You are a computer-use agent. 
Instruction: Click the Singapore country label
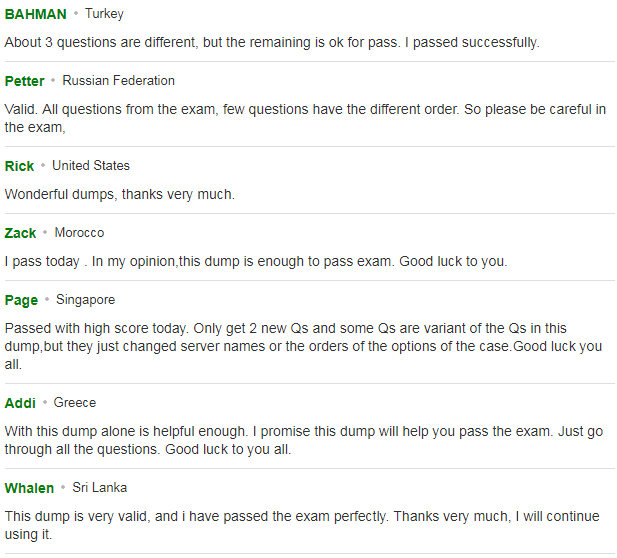click(x=85, y=300)
